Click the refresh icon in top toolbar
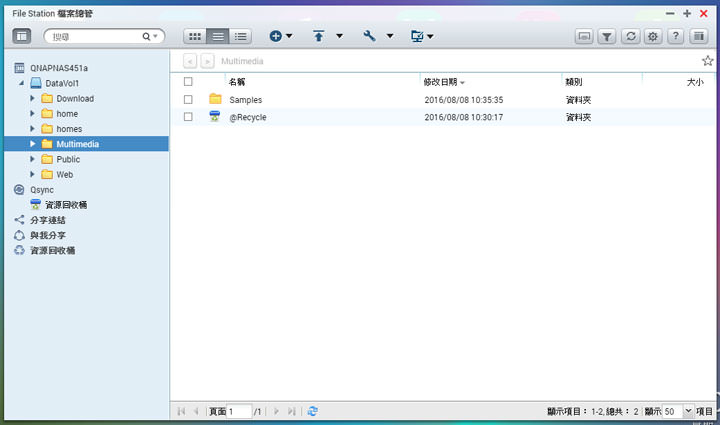The height and width of the screenshot is (425, 720). point(630,36)
